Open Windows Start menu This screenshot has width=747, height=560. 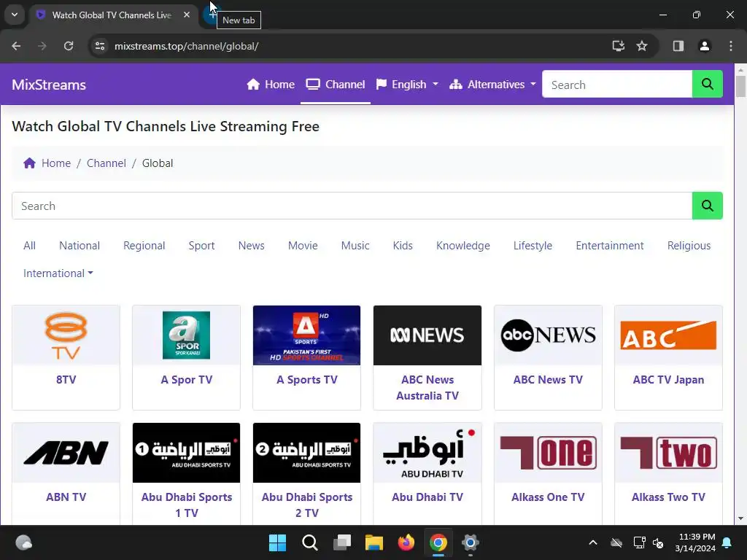tap(278, 542)
